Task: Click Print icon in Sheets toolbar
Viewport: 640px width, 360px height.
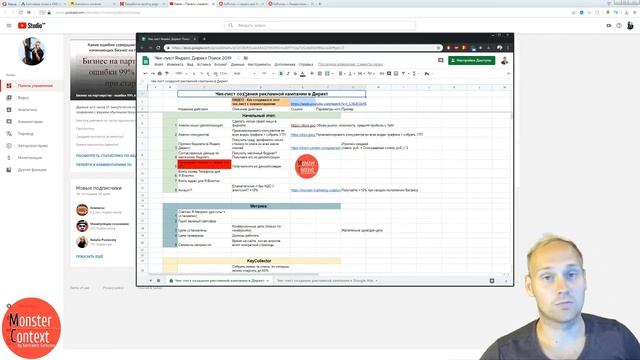Action: [x=160, y=73]
